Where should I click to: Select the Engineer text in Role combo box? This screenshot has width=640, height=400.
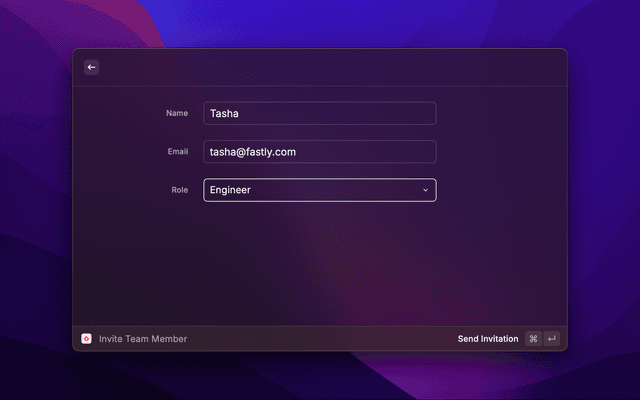230,190
